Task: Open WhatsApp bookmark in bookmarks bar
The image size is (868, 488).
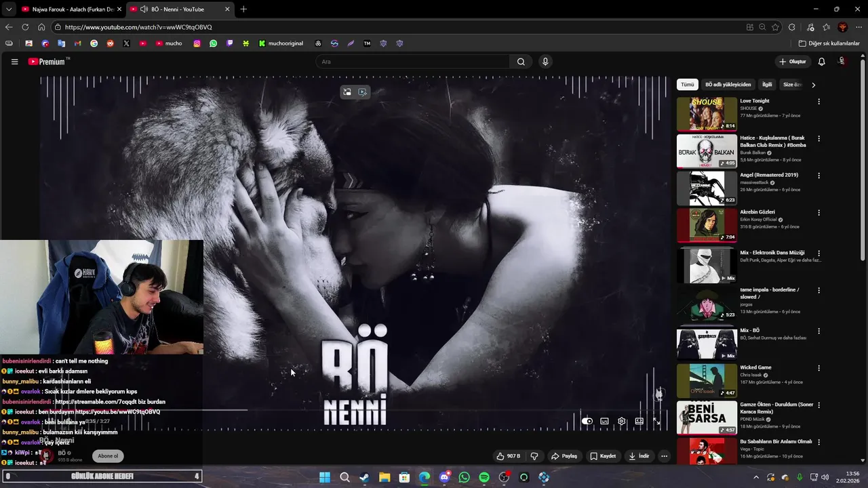Action: (214, 43)
